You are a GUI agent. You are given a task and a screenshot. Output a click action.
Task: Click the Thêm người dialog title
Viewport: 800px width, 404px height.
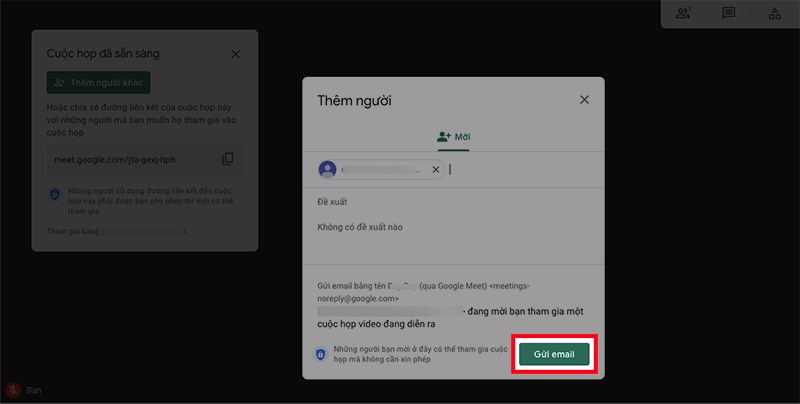(x=354, y=100)
